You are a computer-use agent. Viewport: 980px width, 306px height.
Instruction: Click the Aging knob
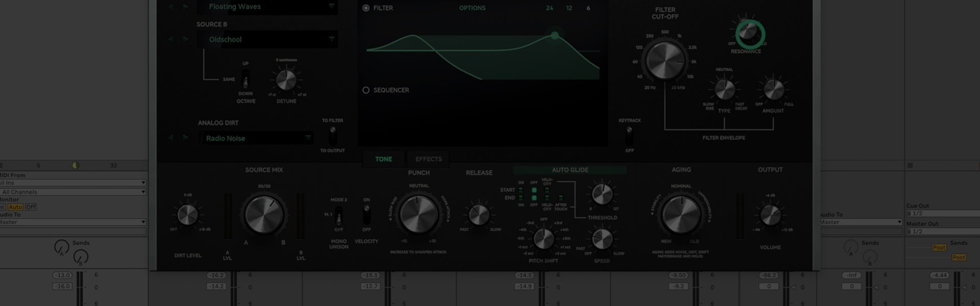[x=681, y=215]
